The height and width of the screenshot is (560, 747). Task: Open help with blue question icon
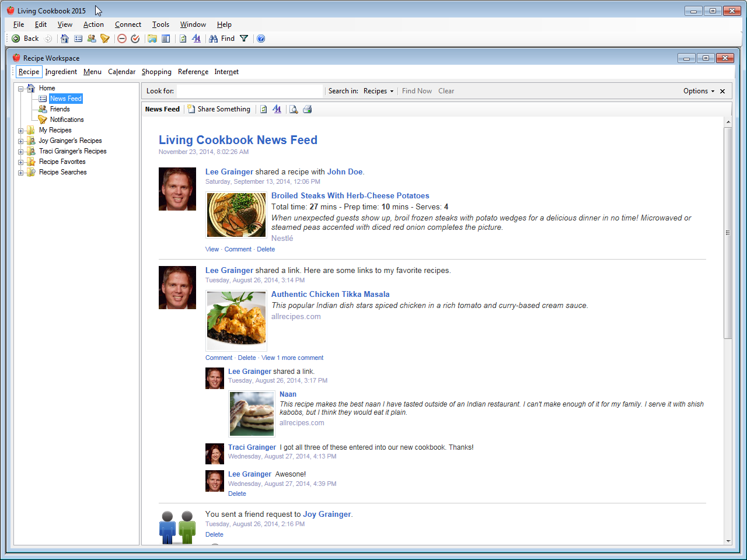[261, 38]
